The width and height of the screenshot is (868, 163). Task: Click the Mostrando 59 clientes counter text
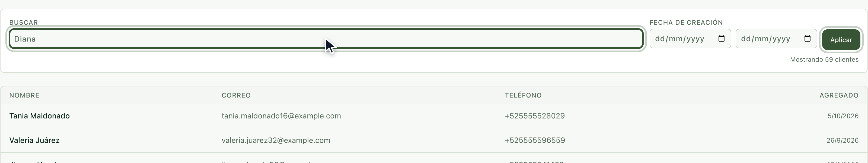coord(824,59)
